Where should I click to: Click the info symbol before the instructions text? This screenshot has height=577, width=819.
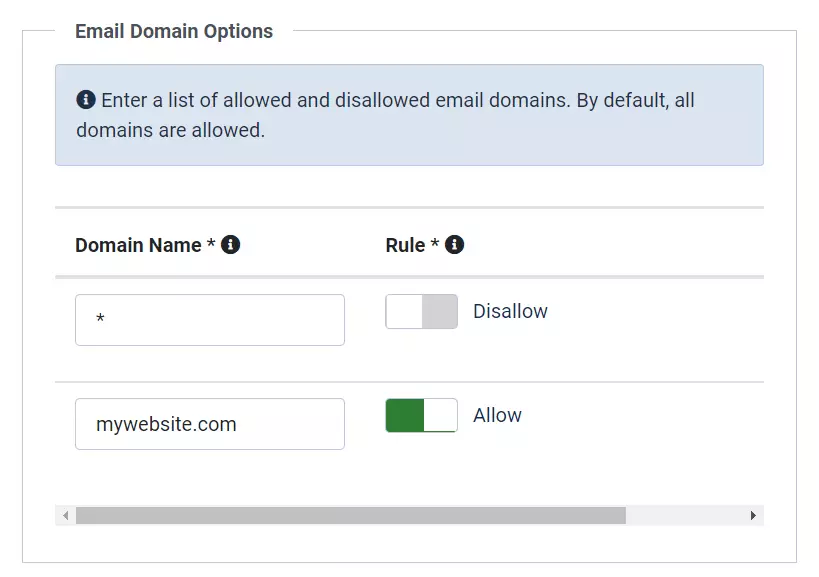click(85, 100)
